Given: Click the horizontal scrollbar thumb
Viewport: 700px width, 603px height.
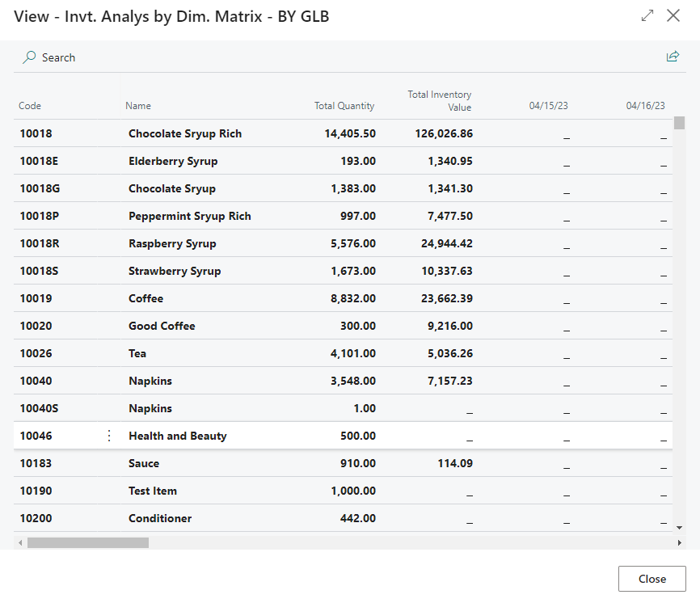Looking at the screenshot, I should (x=87, y=543).
